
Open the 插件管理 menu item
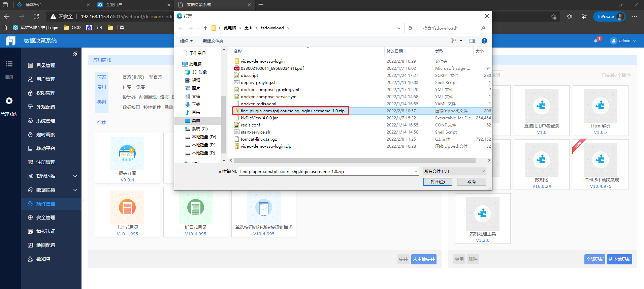51,204
